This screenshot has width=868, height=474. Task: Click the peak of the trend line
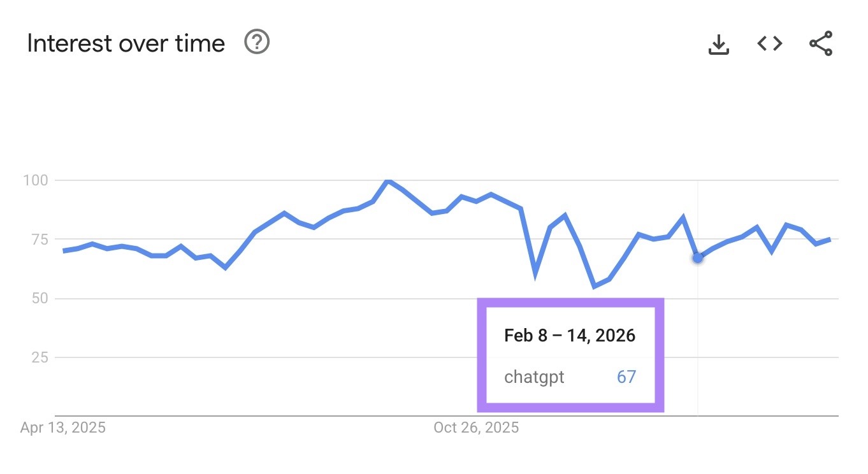388,180
